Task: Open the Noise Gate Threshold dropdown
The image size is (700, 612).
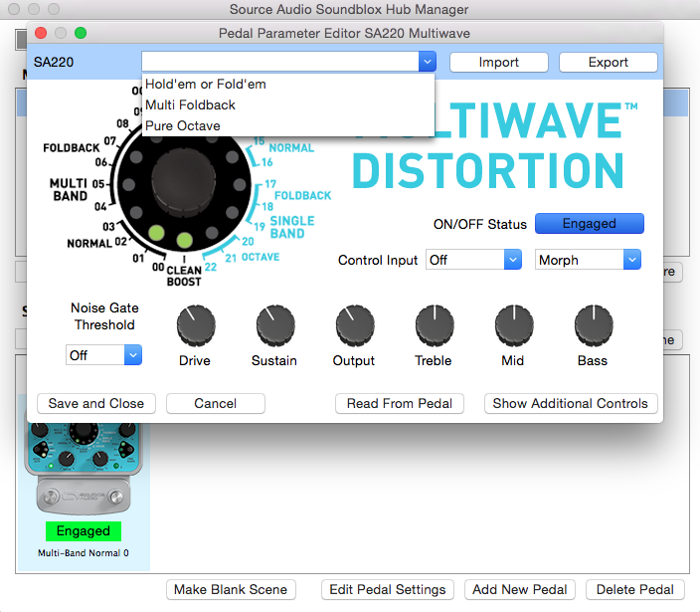Action: (103, 355)
